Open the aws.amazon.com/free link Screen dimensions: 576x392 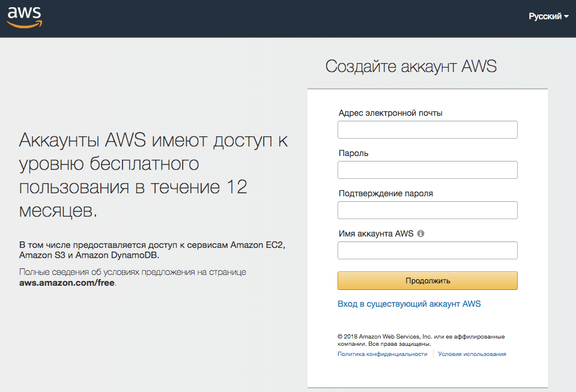pos(67,283)
